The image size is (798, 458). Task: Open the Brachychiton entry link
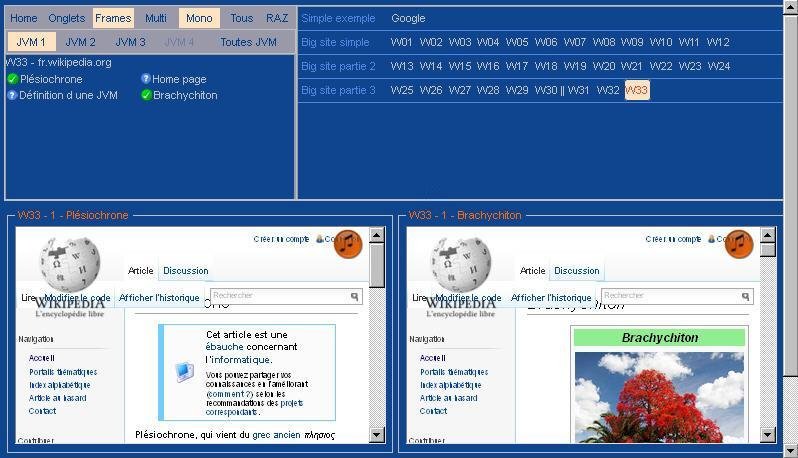185,95
